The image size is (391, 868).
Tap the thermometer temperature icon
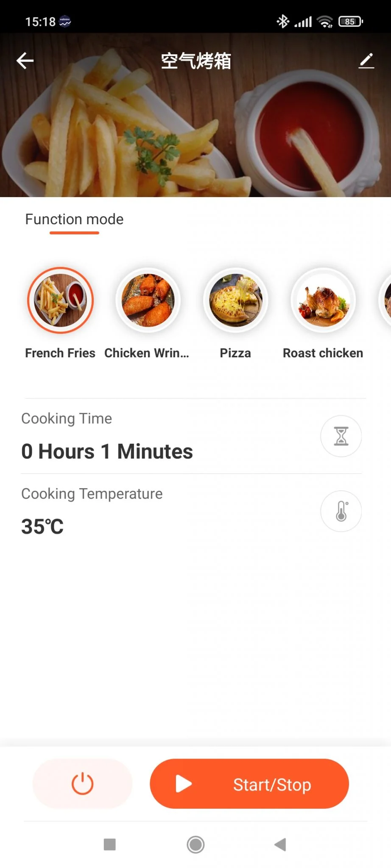coord(341,511)
